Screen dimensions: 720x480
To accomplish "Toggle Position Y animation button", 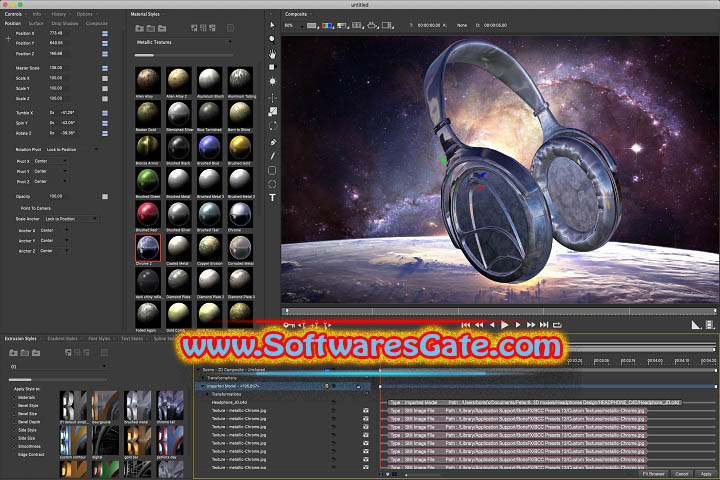I will point(105,43).
